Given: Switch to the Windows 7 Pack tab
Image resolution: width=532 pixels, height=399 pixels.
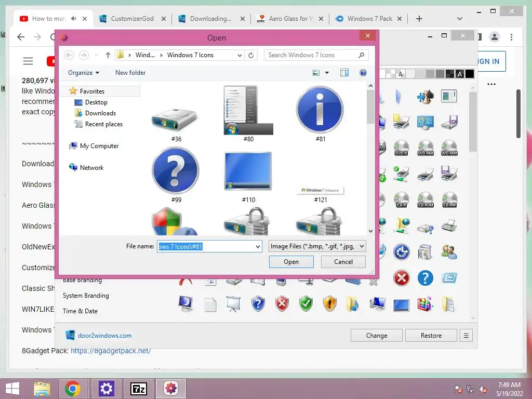Looking at the screenshot, I should click(368, 19).
